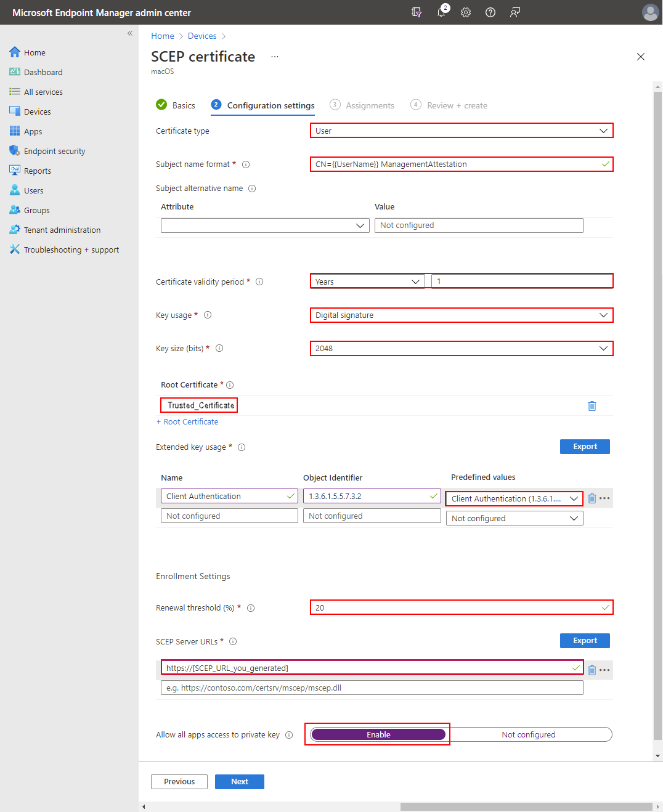
Task: Click the + Root Certificate link
Action: [x=187, y=422]
